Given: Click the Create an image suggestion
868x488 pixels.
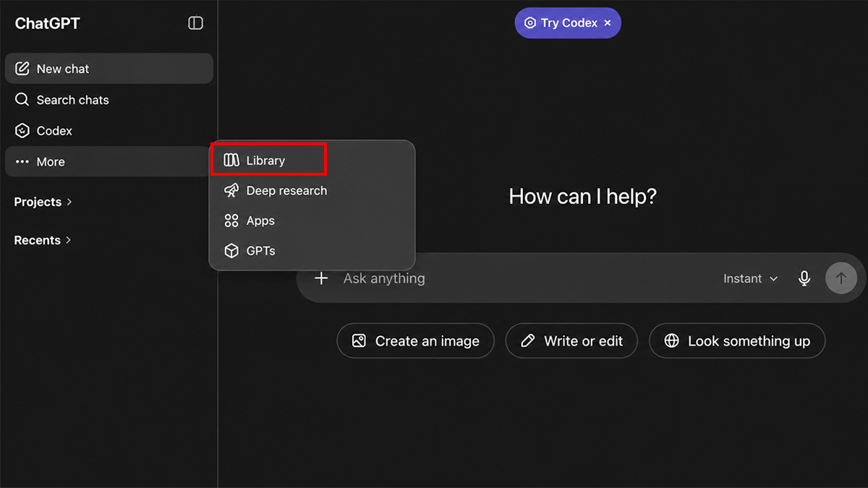Looking at the screenshot, I should click(415, 341).
